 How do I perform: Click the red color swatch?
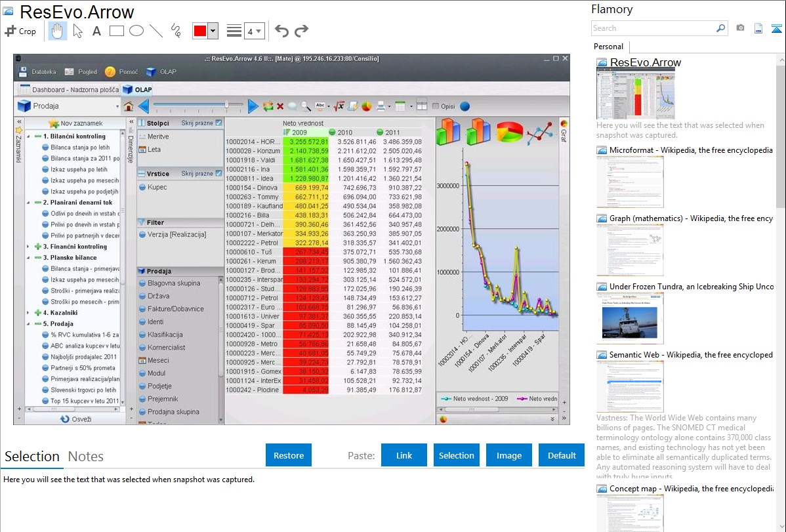coord(200,31)
